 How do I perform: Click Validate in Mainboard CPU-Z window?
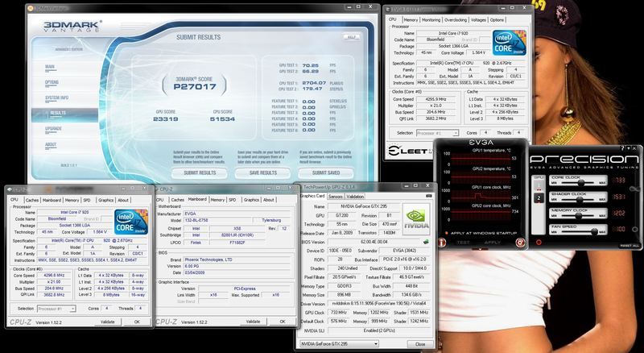253,322
